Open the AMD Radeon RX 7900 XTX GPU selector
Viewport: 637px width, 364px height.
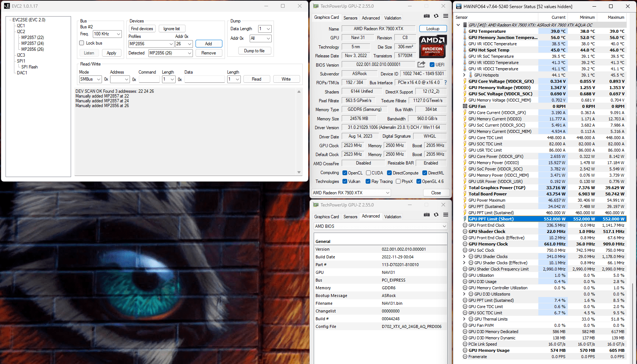coord(351,193)
